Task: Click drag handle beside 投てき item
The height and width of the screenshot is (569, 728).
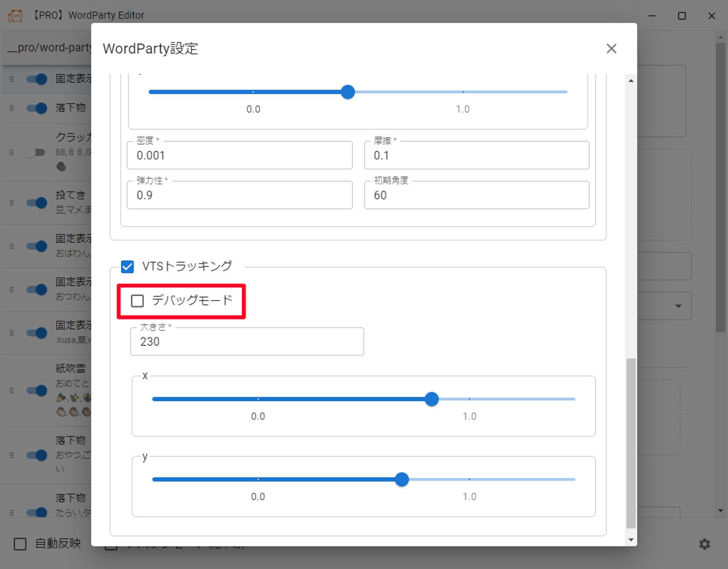Action: point(12,202)
